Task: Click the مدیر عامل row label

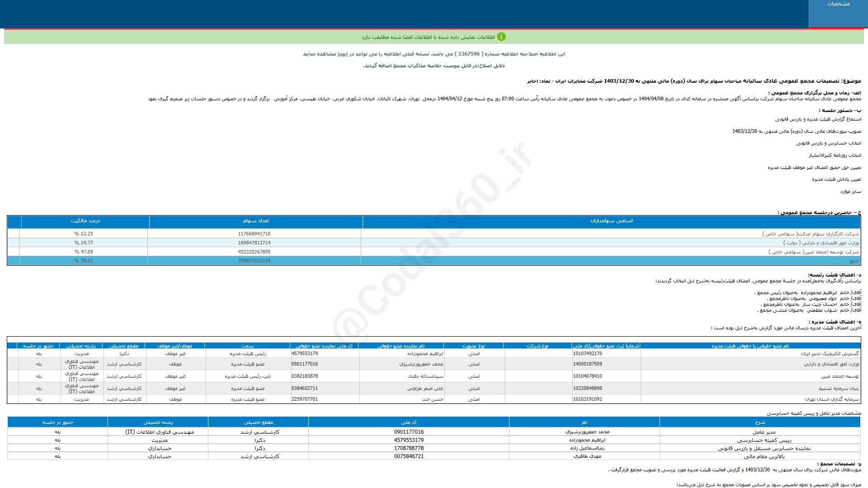Action: click(x=764, y=432)
